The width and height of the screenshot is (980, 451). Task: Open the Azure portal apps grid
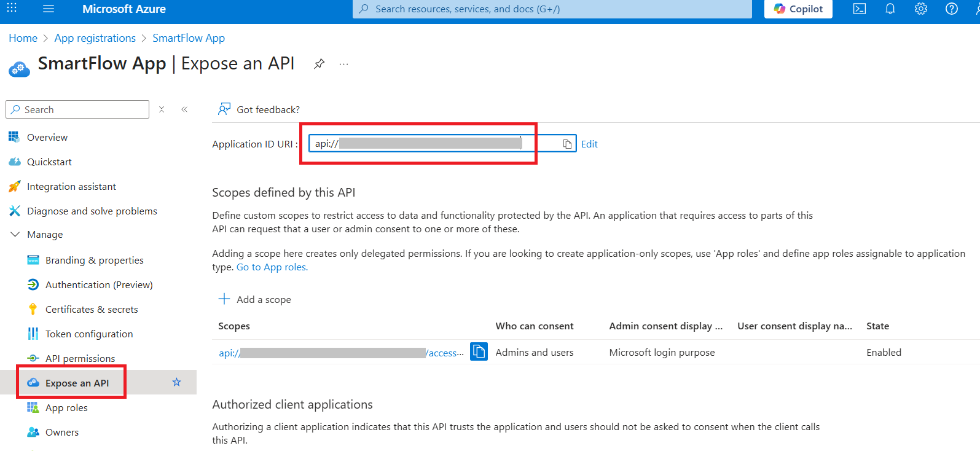pos(12,9)
